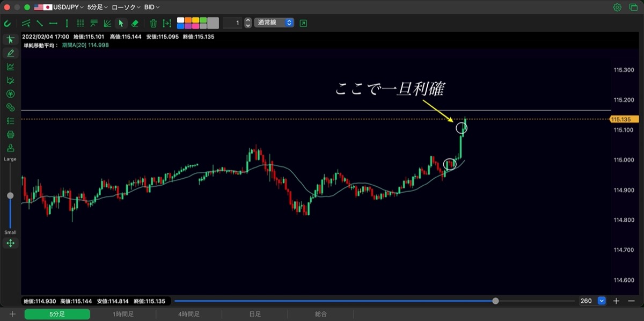Select the fan lines tool
644x321 pixels.
(x=107, y=23)
